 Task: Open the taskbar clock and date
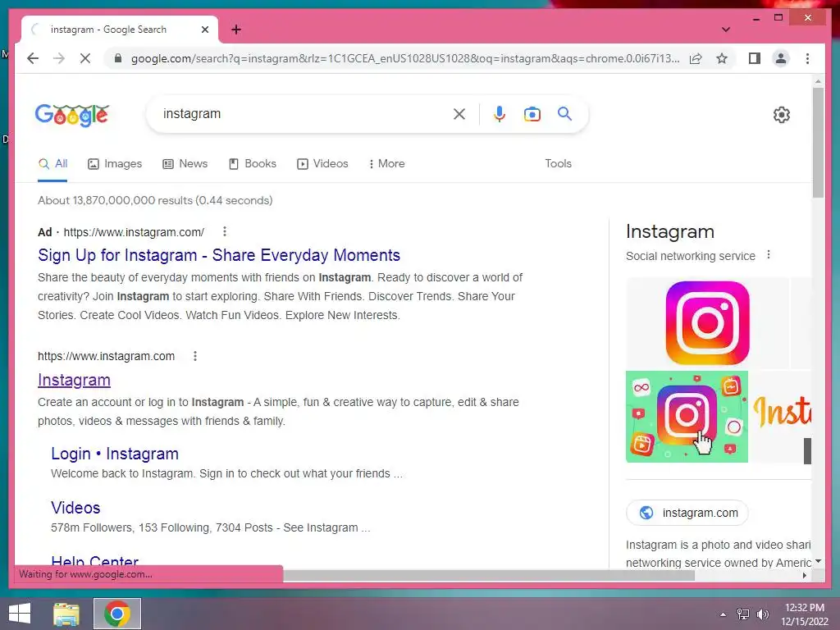pyautogui.click(x=804, y=614)
